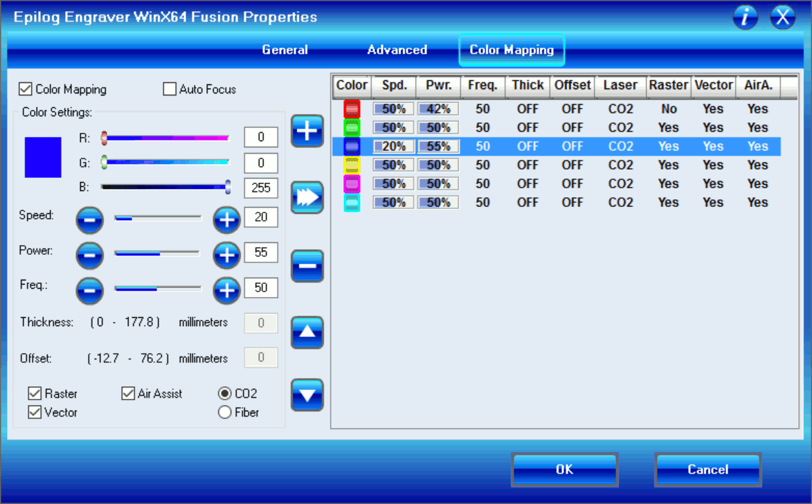The height and width of the screenshot is (504, 812).
Task: Move selected color down with down-arrow button
Action: 307,395
